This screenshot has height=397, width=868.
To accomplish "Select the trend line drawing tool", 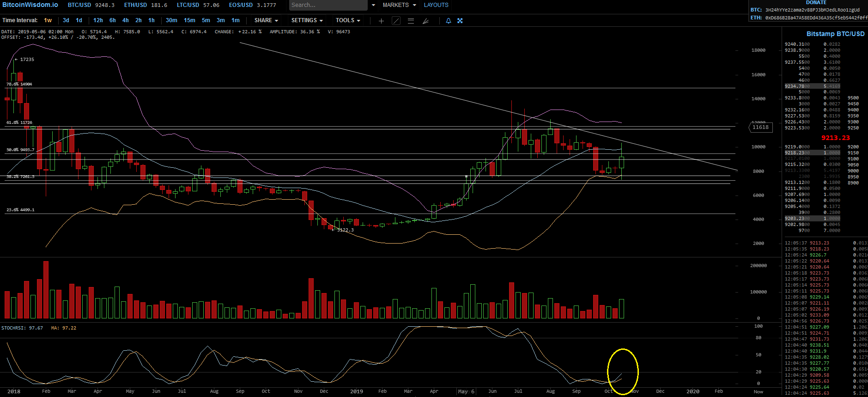I will tap(396, 21).
